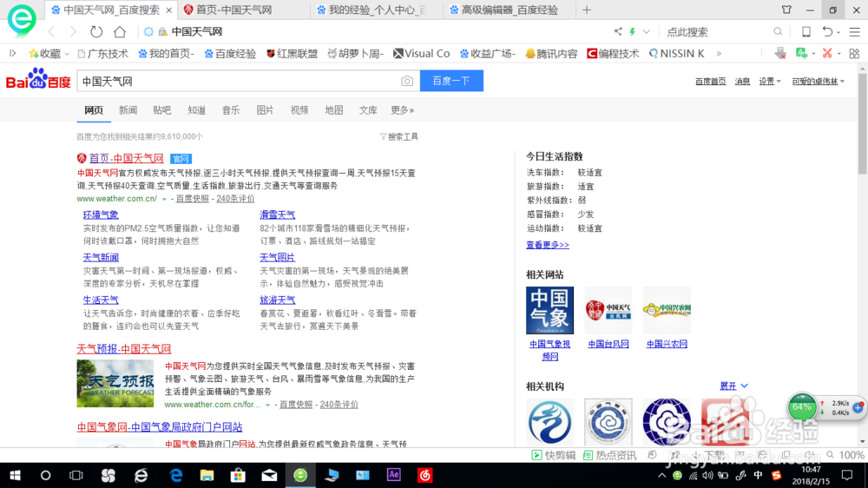The width and height of the screenshot is (868, 488).
Task: Switch to 首页-中国天气网 browser tab
Action: click(244, 10)
